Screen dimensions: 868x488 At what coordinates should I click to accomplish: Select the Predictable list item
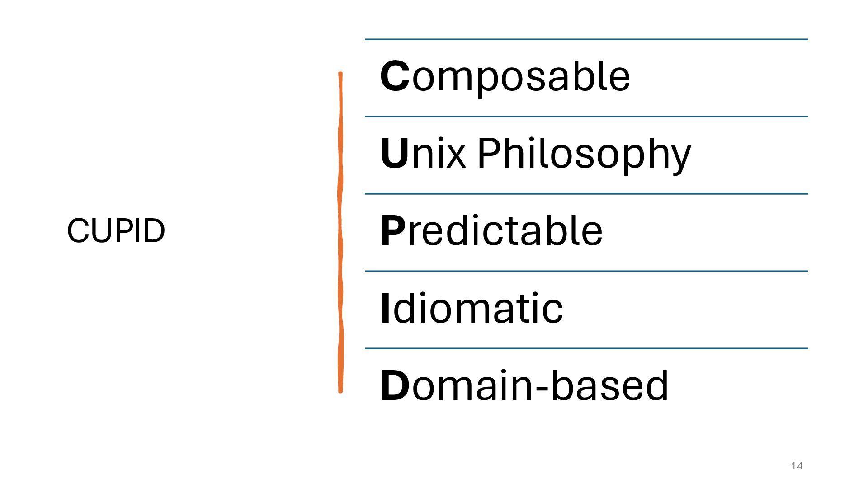[491, 231]
